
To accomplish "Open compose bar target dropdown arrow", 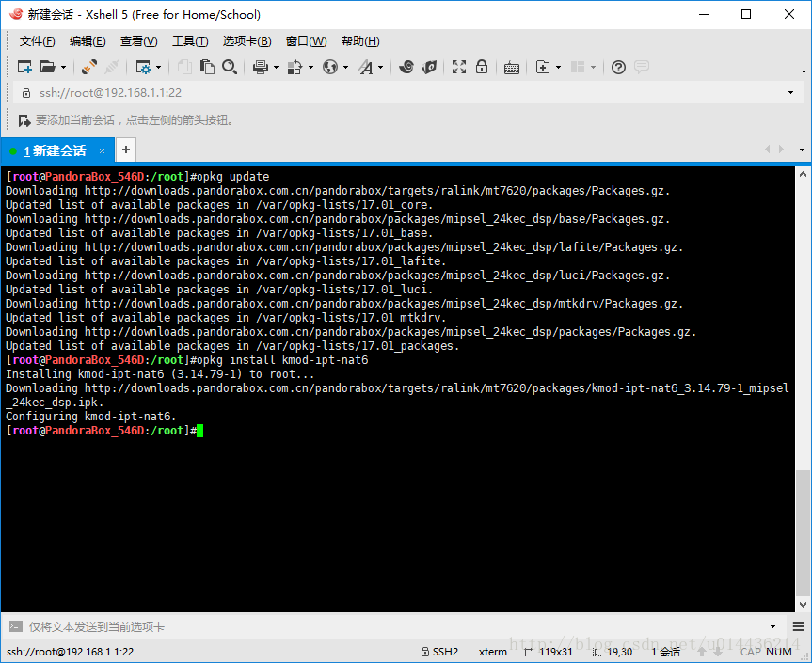I will point(772,626).
